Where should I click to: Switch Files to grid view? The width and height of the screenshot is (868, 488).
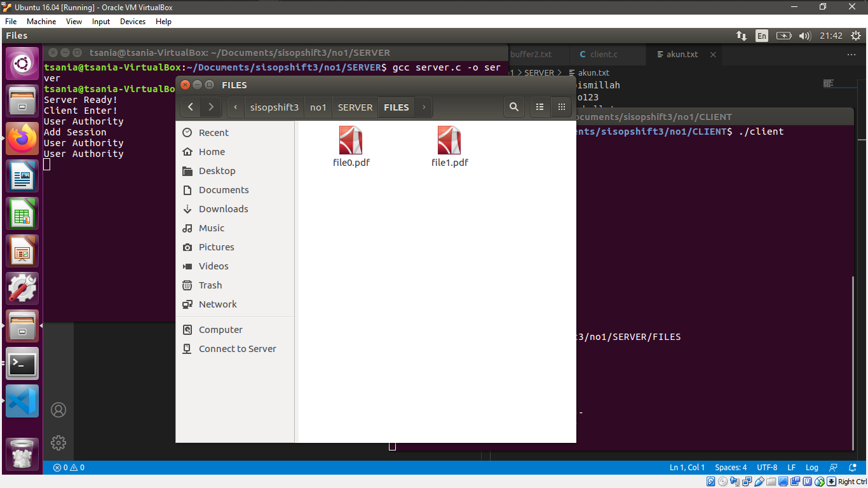pos(562,107)
